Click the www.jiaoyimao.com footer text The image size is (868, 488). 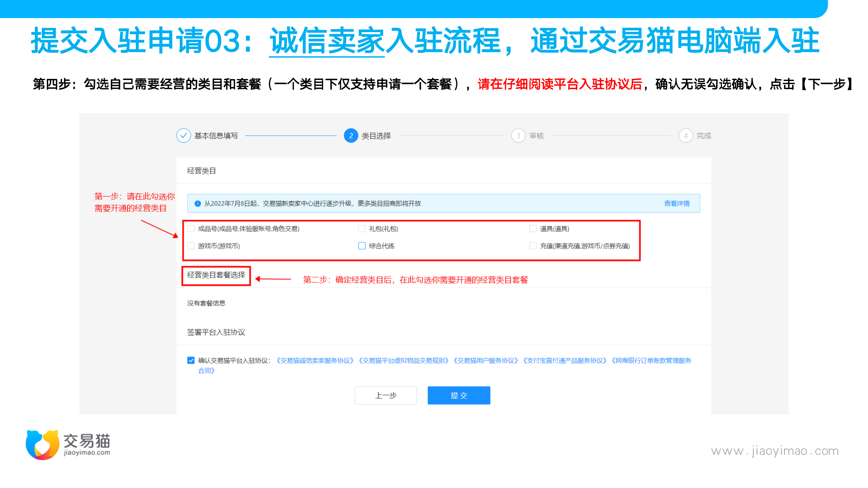(x=775, y=451)
